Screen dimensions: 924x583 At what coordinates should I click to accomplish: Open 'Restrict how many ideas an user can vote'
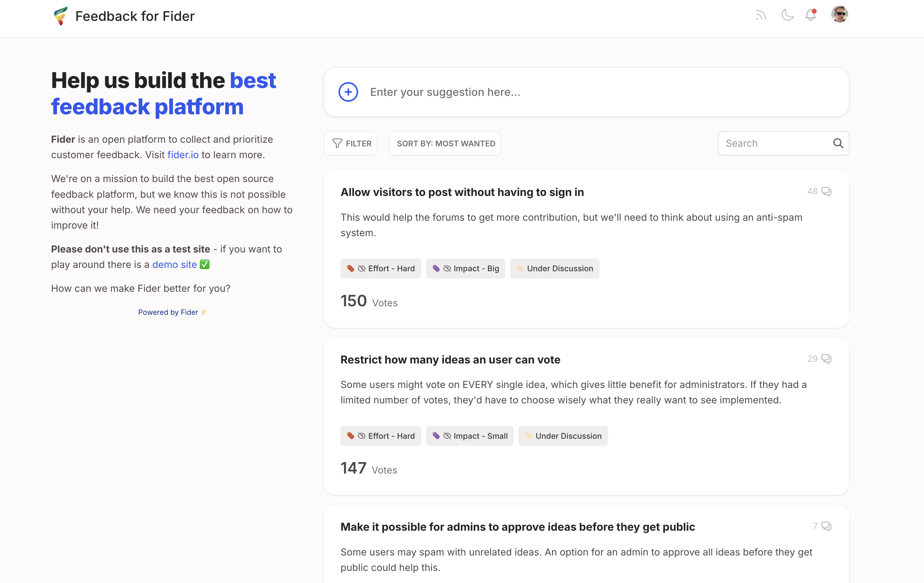click(x=450, y=360)
